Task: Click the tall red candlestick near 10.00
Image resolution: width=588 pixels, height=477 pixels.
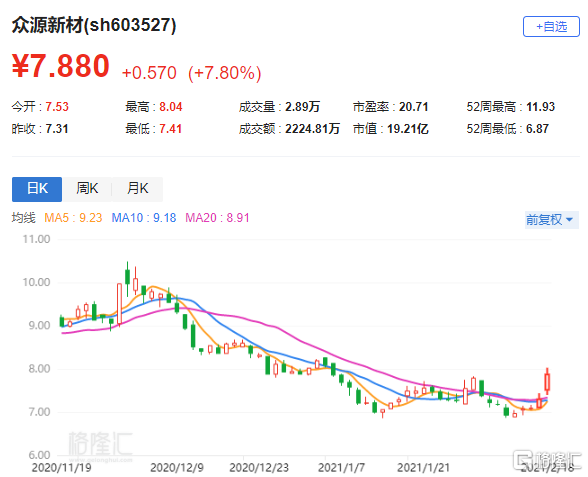Action: (119, 304)
